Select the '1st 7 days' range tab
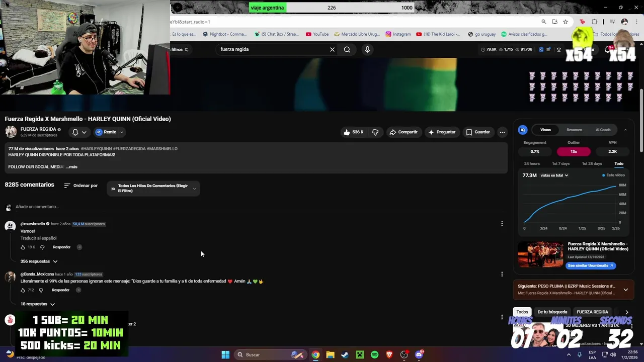The width and height of the screenshot is (644, 362). point(560,164)
